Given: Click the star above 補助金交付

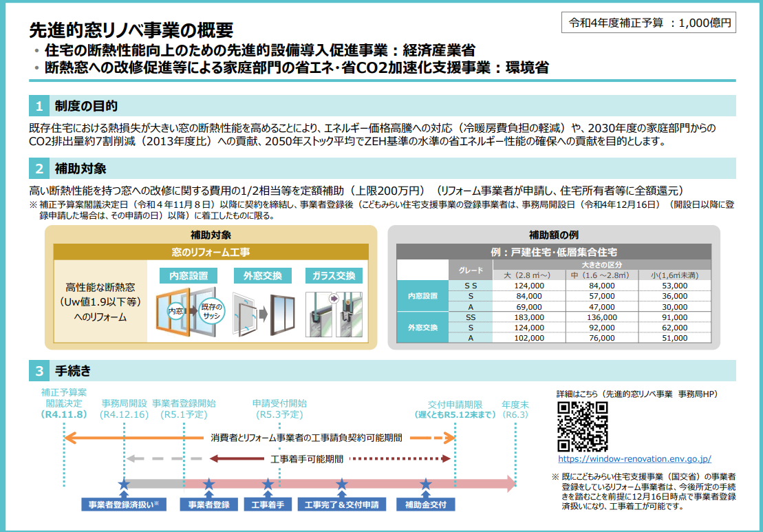Looking at the screenshot, I should click(426, 484).
